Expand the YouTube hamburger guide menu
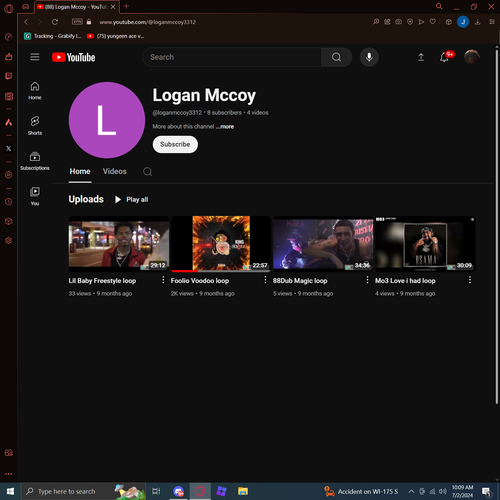500x500 pixels. tap(35, 57)
